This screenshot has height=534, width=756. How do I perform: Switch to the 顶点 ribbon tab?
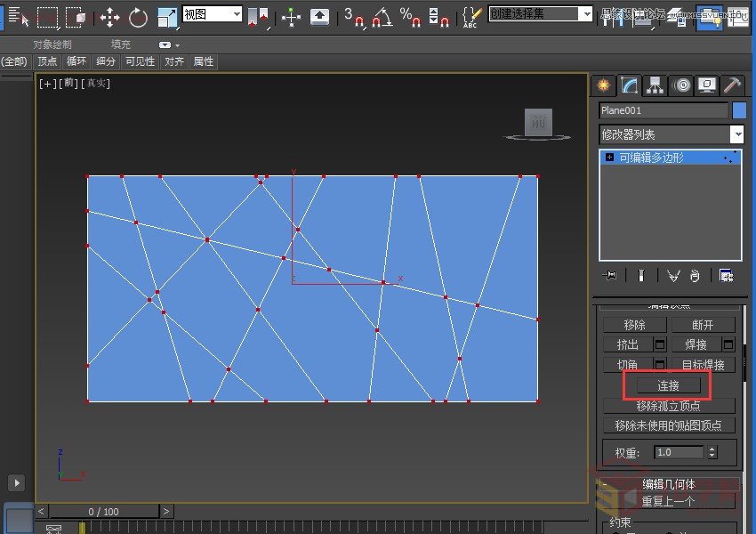click(47, 61)
